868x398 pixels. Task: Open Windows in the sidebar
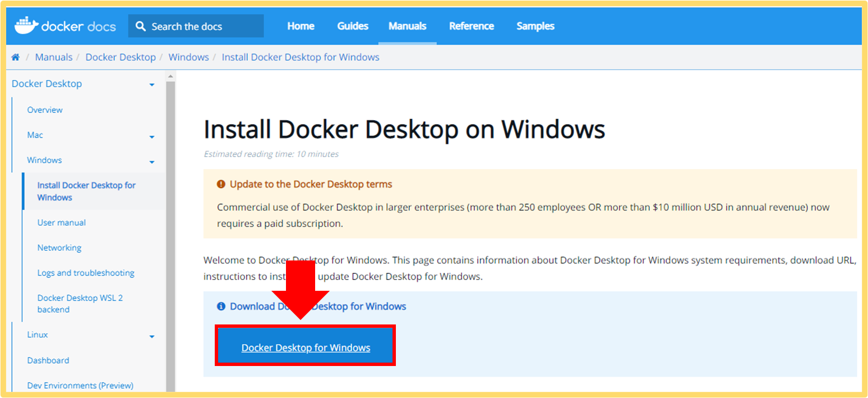pyautogui.click(x=44, y=161)
